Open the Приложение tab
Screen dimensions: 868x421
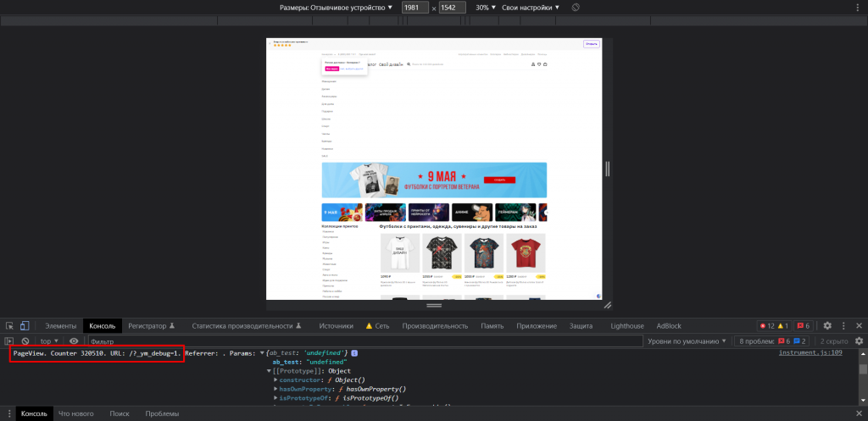click(x=537, y=326)
